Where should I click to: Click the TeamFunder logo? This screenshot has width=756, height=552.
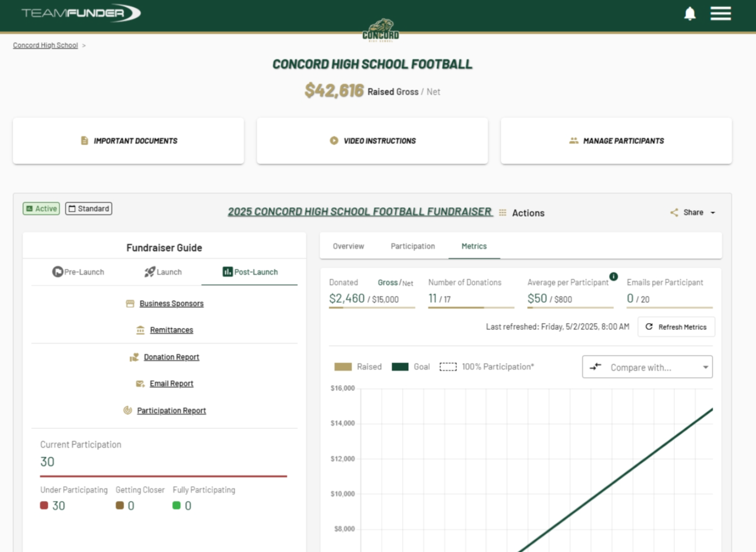(81, 13)
